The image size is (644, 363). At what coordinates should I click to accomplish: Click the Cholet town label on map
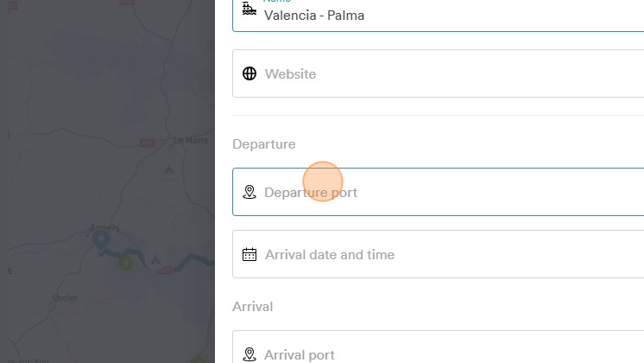click(x=65, y=298)
